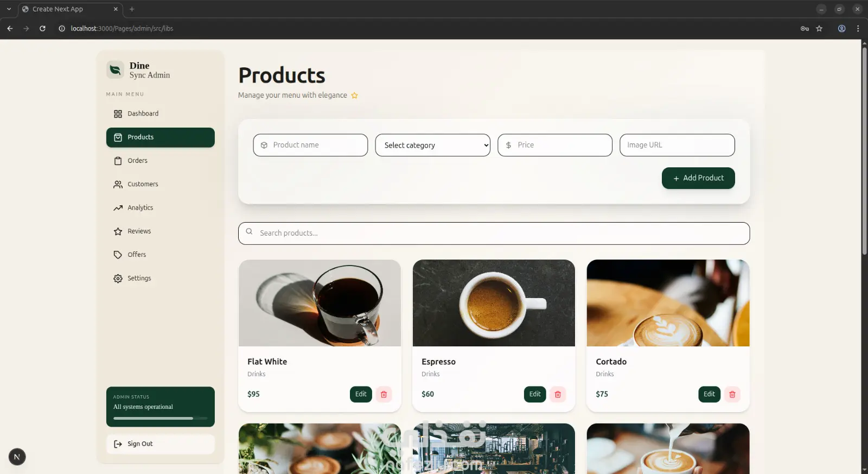The height and width of the screenshot is (474, 868).
Task: Click the Products page heading
Action: pos(282,75)
